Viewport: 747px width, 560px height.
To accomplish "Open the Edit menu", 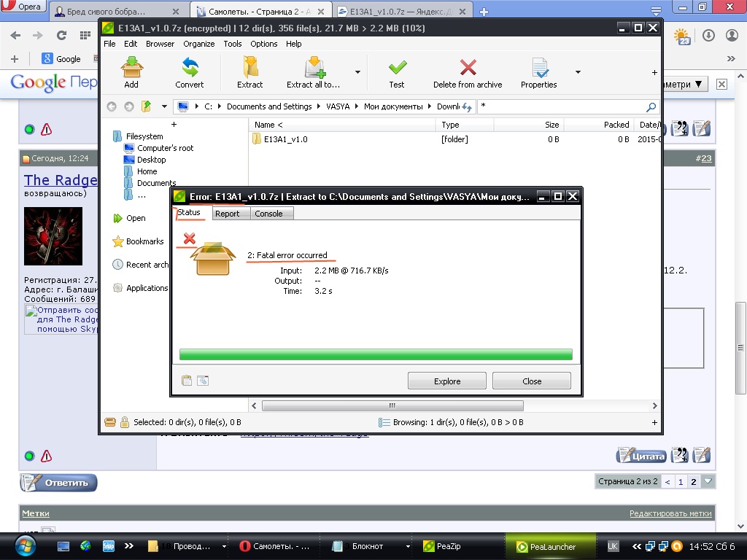I will click(131, 44).
